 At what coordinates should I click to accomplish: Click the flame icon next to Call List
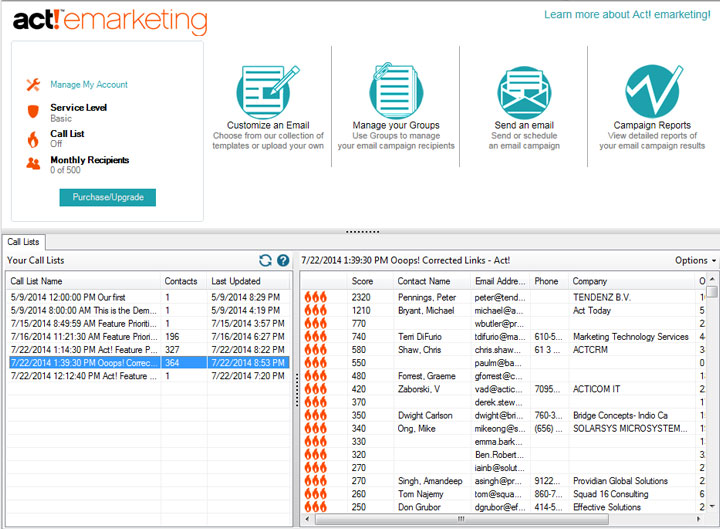(x=33, y=139)
